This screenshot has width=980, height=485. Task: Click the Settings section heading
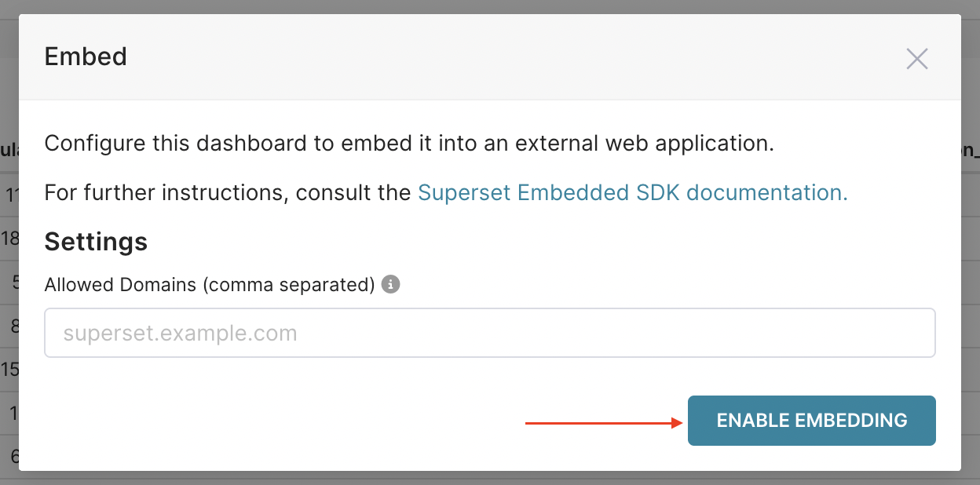point(96,242)
